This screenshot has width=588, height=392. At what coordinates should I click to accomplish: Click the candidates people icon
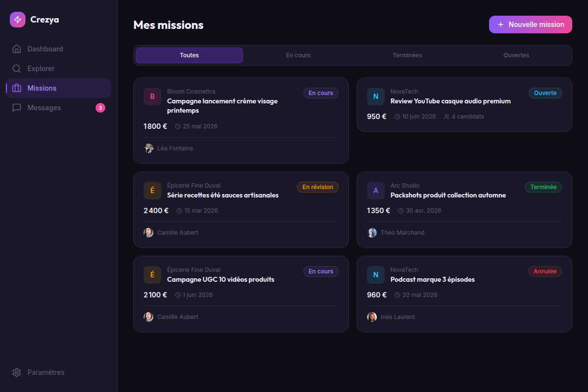[x=447, y=117]
